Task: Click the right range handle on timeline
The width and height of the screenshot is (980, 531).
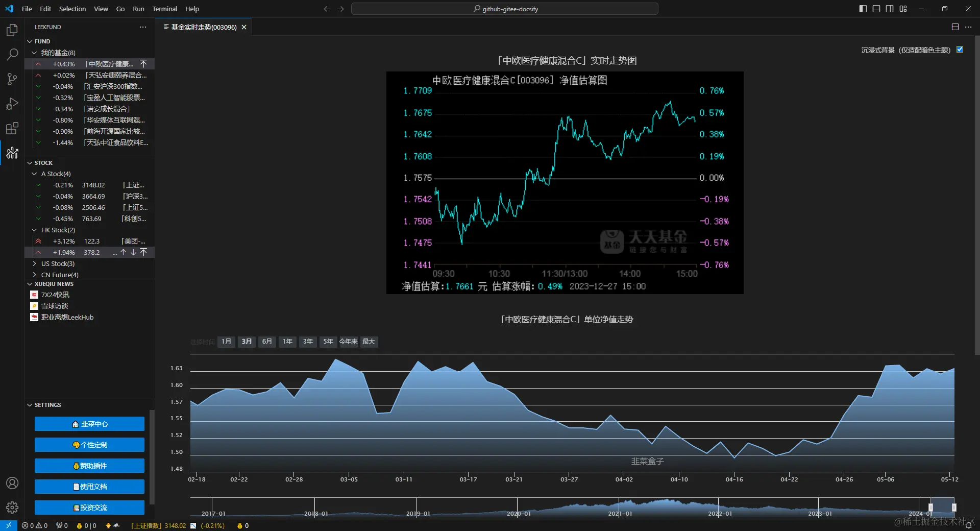Action: click(954, 508)
